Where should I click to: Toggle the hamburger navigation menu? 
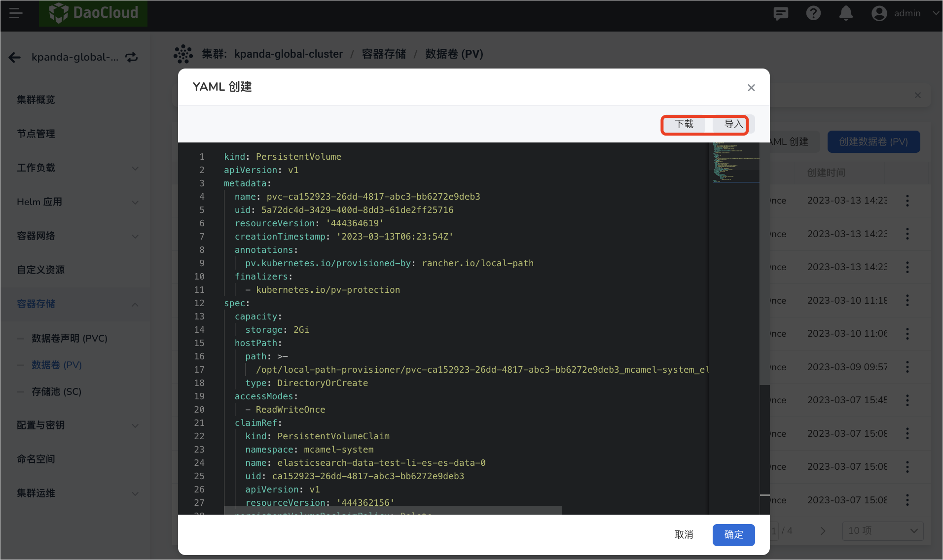point(16,13)
